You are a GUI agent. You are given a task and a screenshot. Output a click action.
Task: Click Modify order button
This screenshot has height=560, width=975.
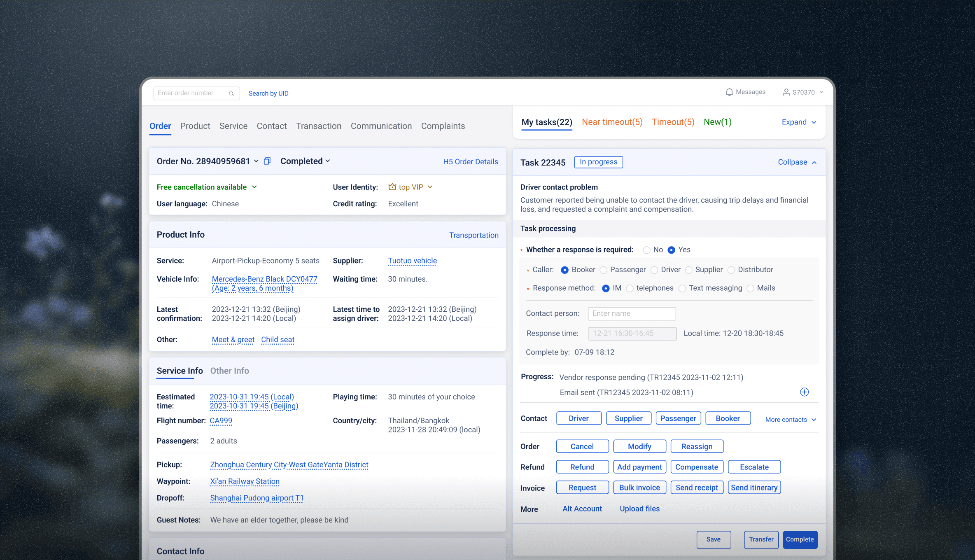coord(639,447)
